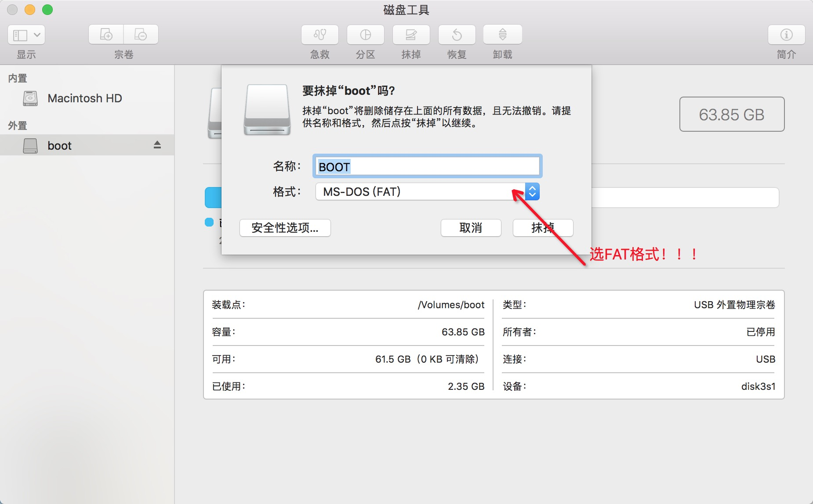Click the 外置 sidebar section header
Screen dimensions: 813x504
tap(18, 126)
